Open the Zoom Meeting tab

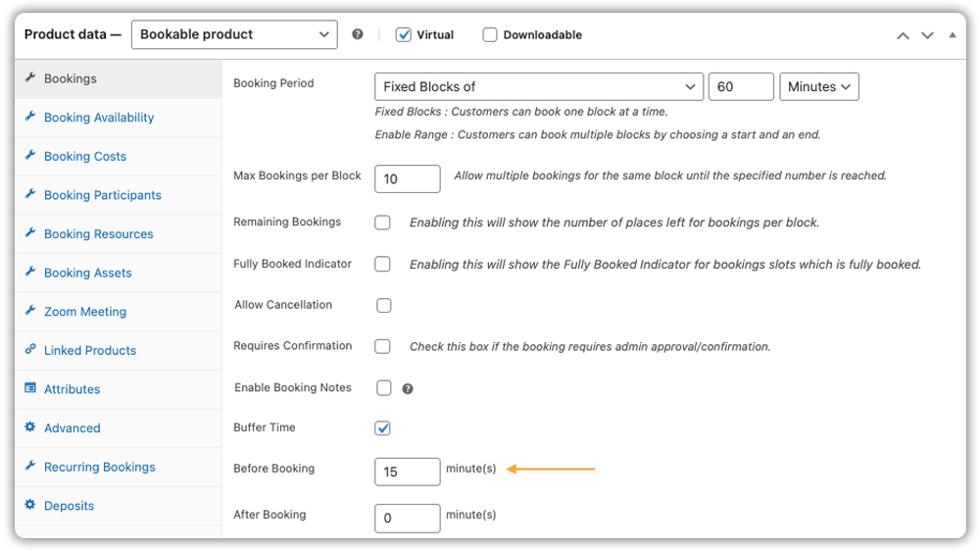(84, 312)
